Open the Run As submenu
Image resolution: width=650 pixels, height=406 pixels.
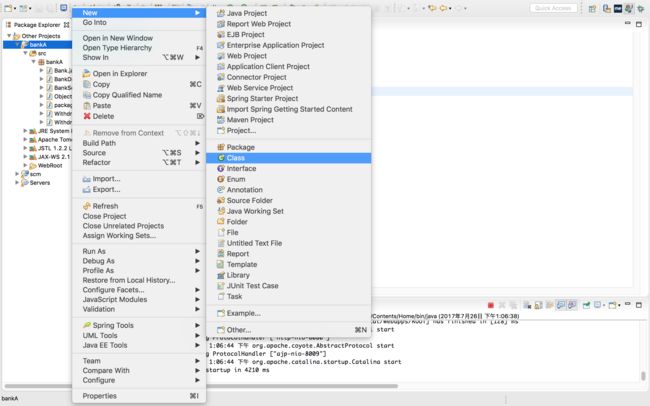[x=139, y=251]
